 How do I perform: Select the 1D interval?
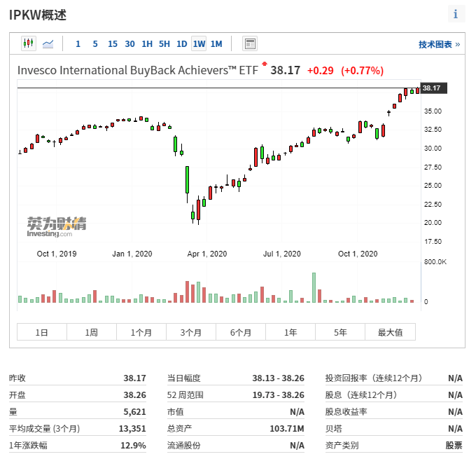182,44
